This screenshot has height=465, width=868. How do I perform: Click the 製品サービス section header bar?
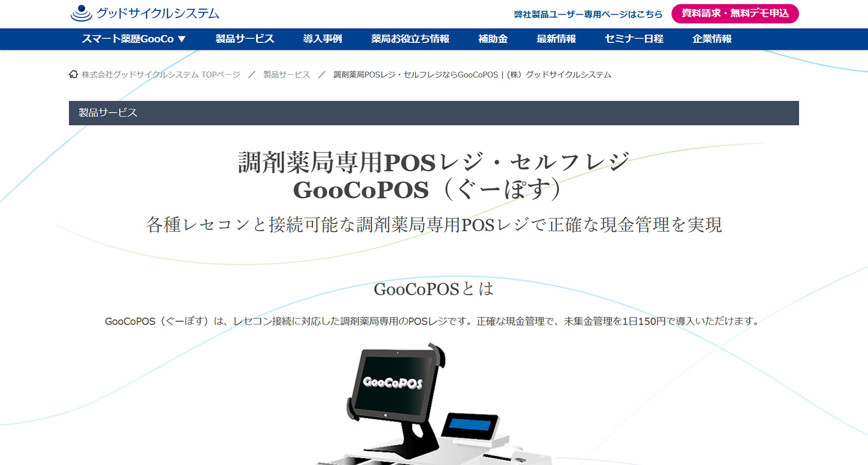click(x=434, y=113)
